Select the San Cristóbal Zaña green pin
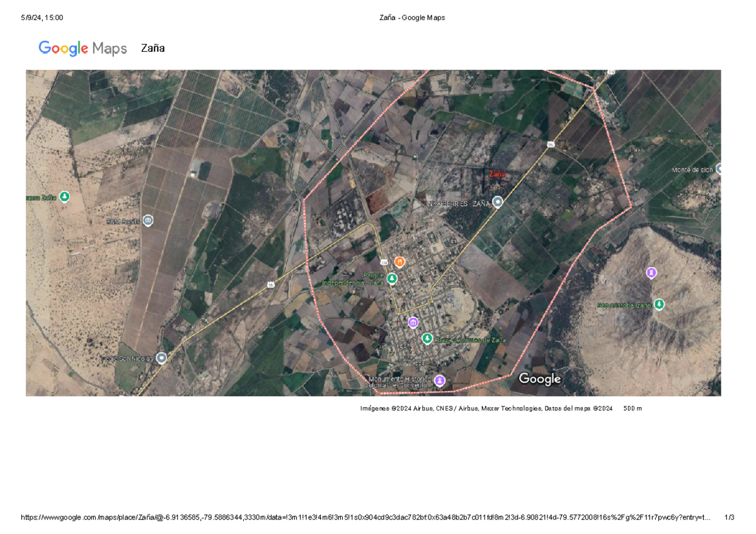 (x=659, y=304)
